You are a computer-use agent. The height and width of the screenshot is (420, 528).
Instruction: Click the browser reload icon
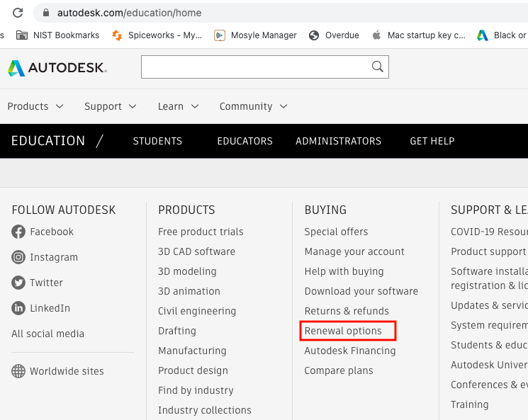pyautogui.click(x=18, y=13)
